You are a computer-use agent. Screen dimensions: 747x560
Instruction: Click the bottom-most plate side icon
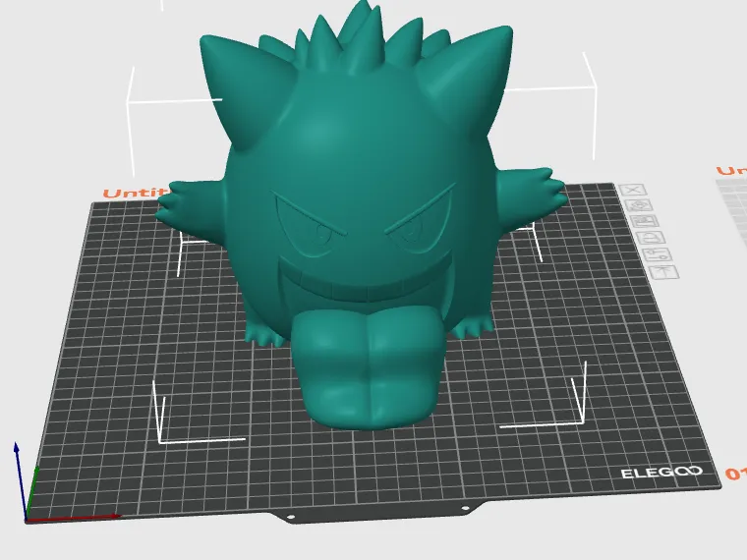[666, 272]
